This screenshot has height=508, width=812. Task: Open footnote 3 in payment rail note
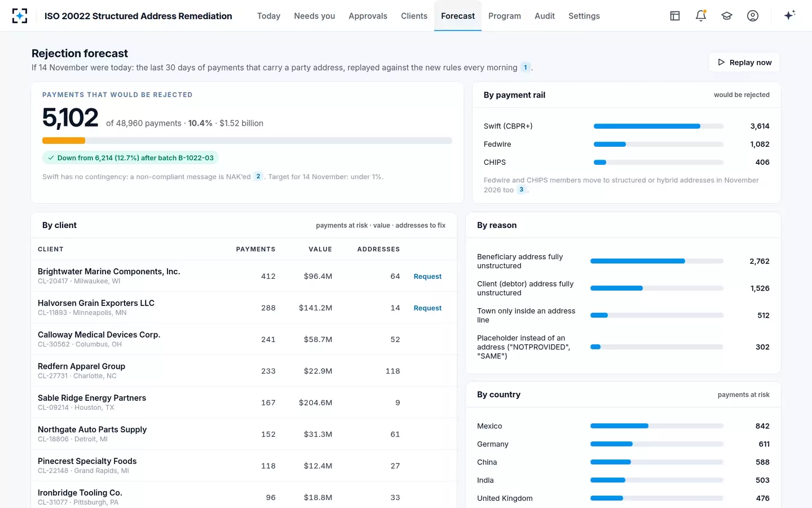pyautogui.click(x=522, y=190)
